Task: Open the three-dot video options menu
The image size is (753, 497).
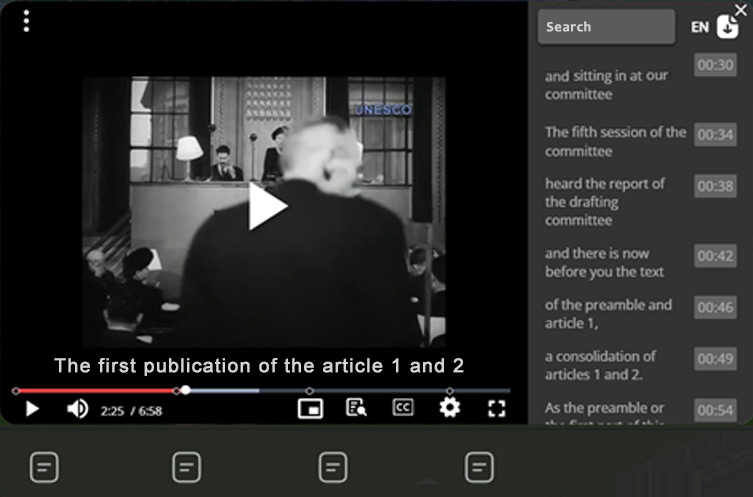Action: (26, 21)
